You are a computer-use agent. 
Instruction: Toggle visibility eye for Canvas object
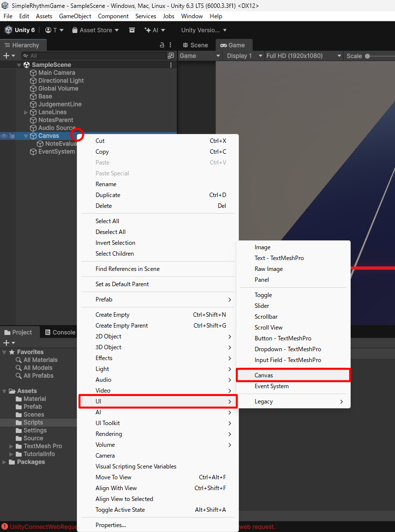coord(4,136)
